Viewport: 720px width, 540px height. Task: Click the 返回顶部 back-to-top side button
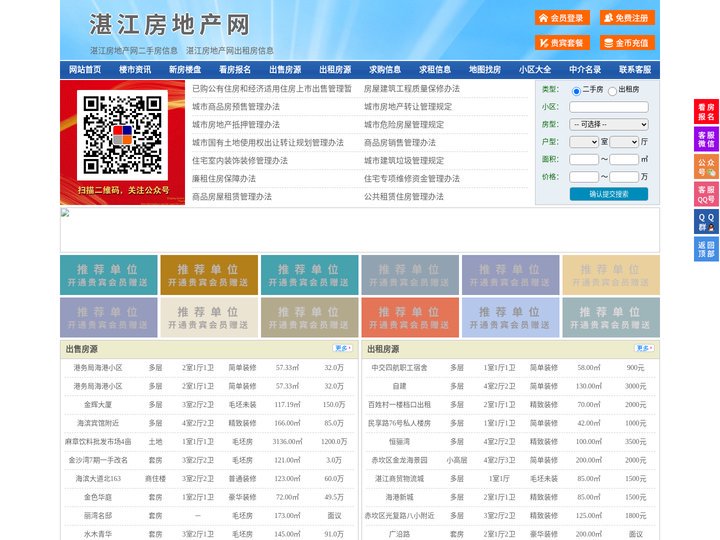pos(706,249)
